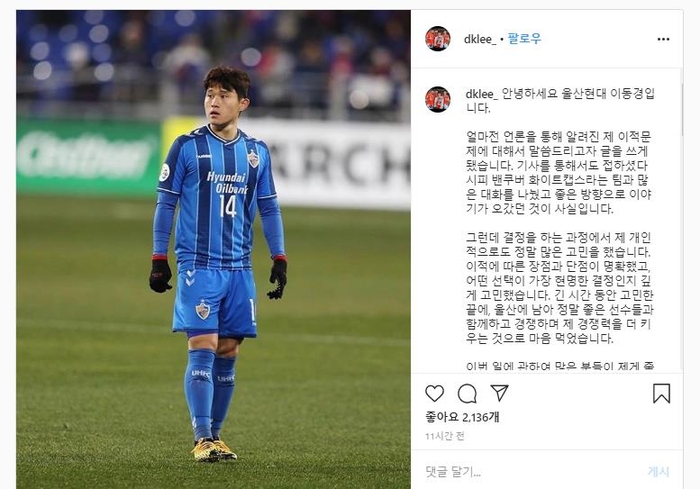Like the post with the heart icon

(434, 393)
